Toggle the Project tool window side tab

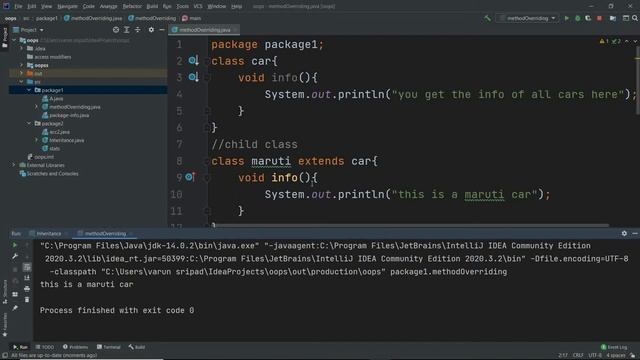click(x=4, y=38)
